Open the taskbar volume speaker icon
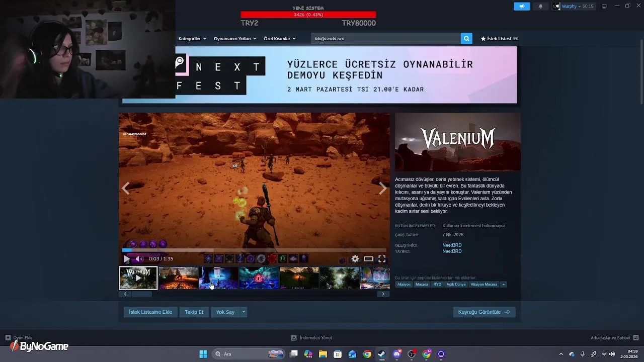This screenshot has width=644, height=362. [612, 354]
